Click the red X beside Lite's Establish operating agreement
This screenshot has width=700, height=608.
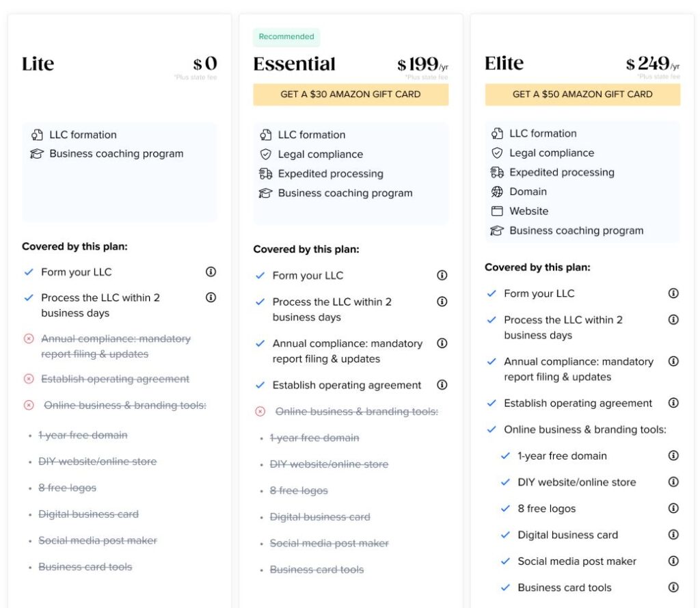click(29, 379)
